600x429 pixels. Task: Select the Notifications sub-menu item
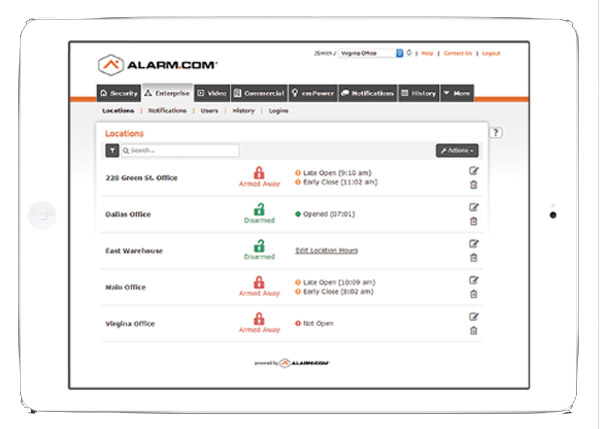(x=167, y=111)
